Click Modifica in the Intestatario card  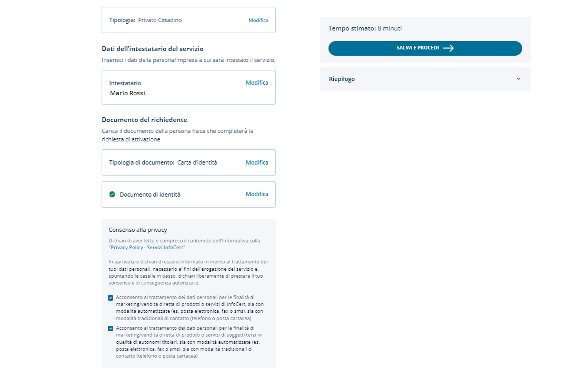pos(257,83)
